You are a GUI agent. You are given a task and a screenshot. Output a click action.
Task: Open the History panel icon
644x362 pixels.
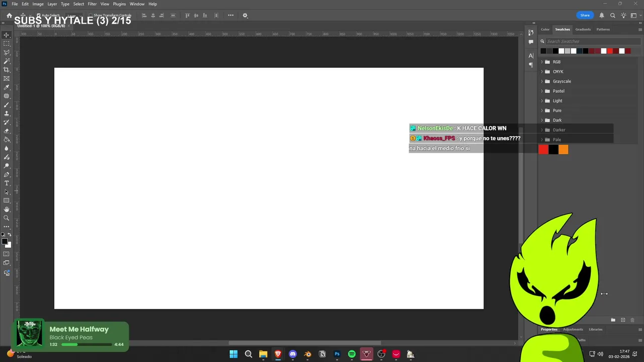tap(531, 33)
